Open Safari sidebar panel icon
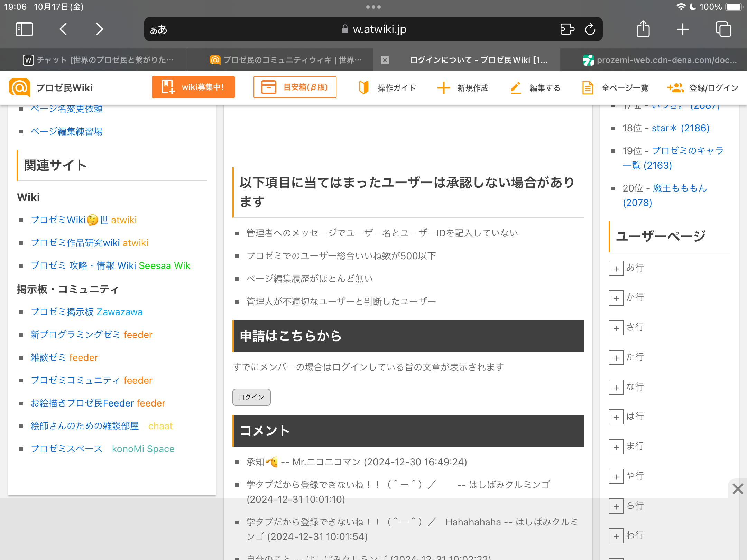 point(24,29)
